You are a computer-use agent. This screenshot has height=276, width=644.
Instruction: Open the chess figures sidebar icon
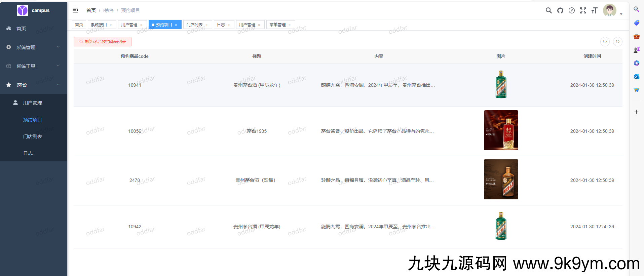coord(636,50)
